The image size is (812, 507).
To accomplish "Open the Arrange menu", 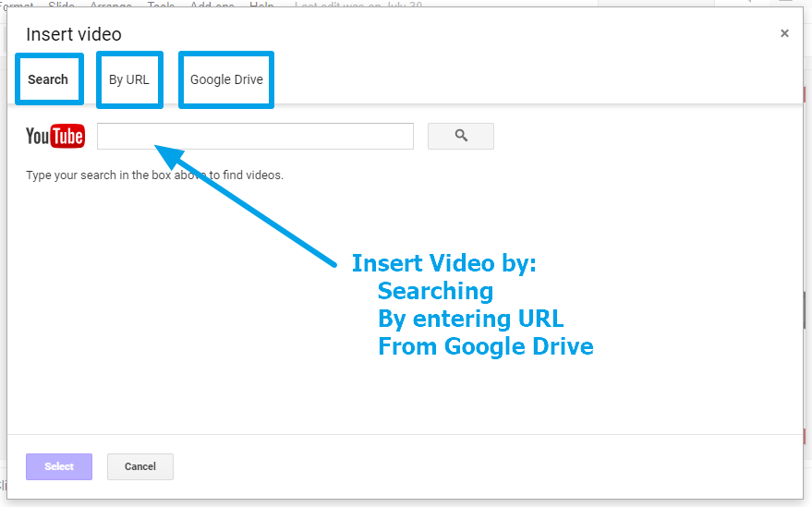I will pyautogui.click(x=110, y=5).
